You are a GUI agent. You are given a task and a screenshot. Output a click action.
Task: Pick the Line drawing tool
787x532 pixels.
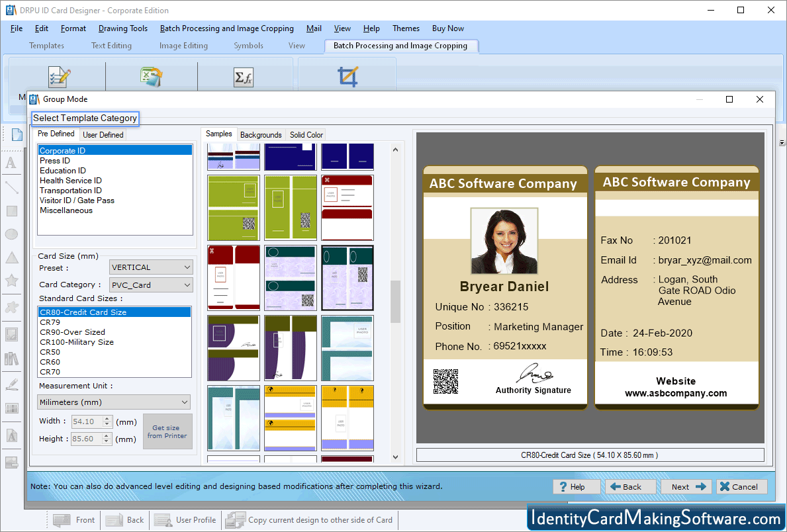[x=11, y=187]
